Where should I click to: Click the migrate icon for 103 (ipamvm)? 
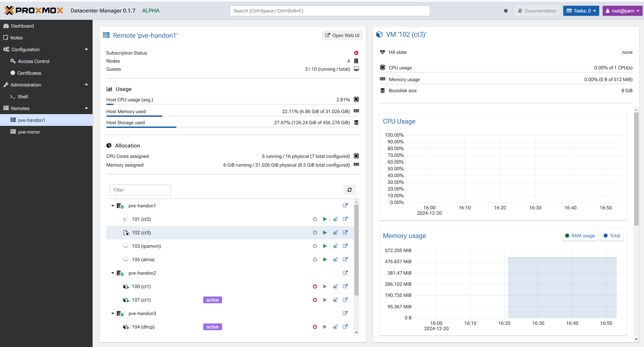click(335, 246)
